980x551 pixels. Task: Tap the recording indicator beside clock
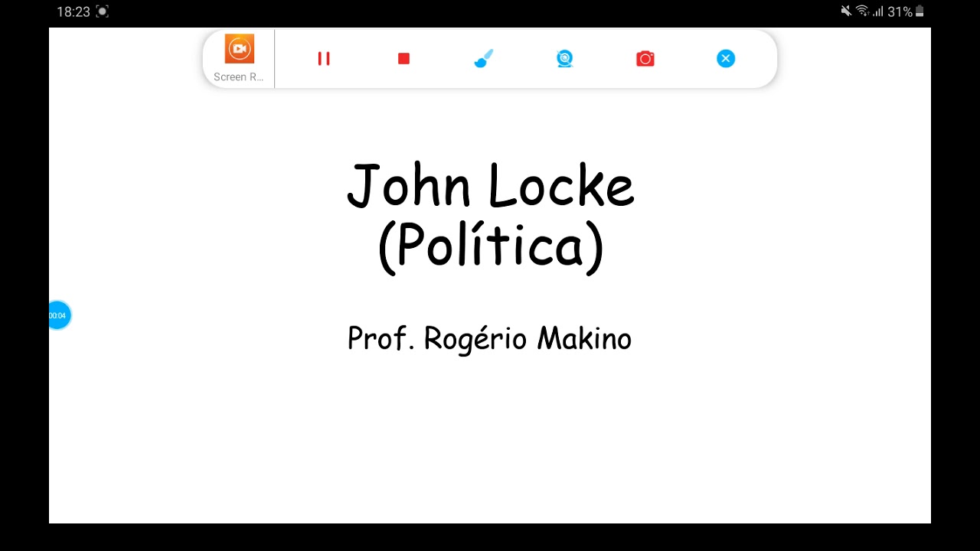[103, 11]
